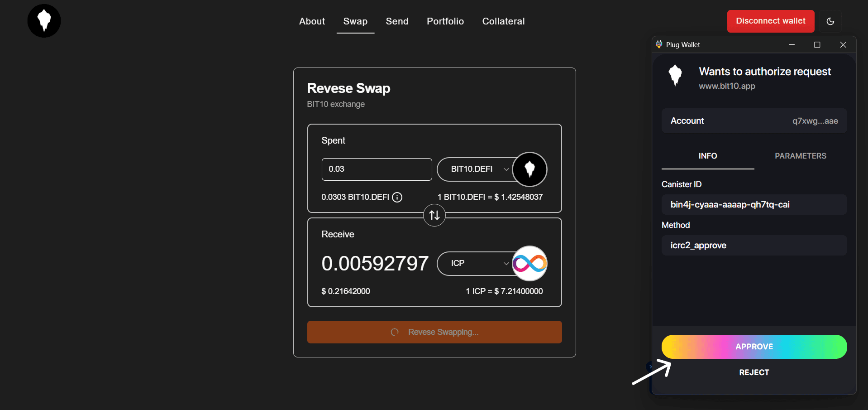Click the method value icrc2_approve
Viewport: 868px width, 410px height.
[754, 245]
